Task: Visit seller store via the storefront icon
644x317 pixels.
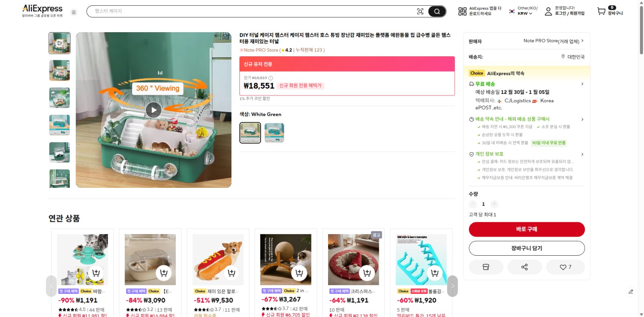Action: (x=486, y=267)
